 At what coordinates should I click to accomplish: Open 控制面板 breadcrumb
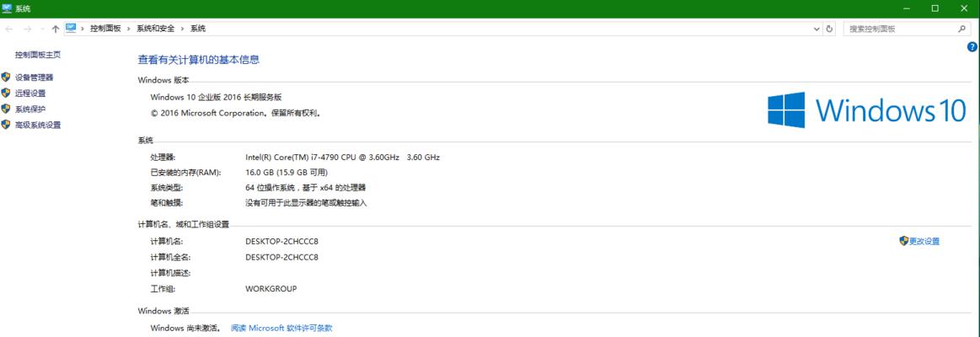tap(105, 29)
